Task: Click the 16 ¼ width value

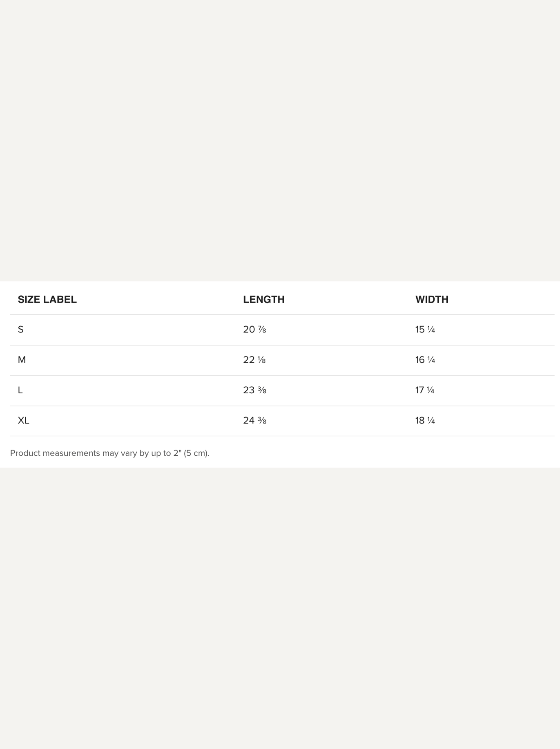Action: click(x=425, y=360)
